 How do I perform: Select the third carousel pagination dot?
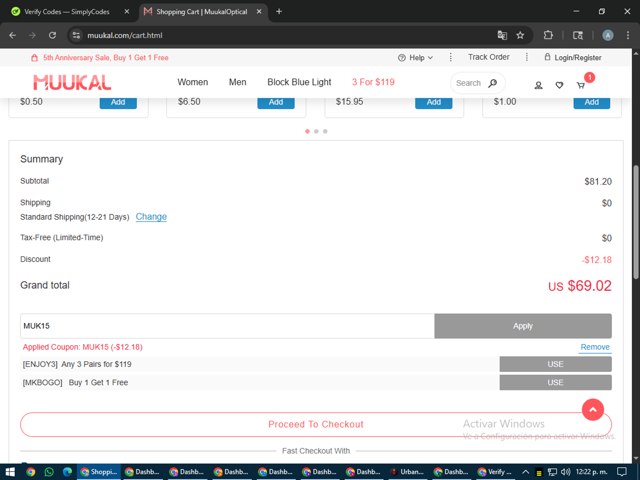point(325,131)
